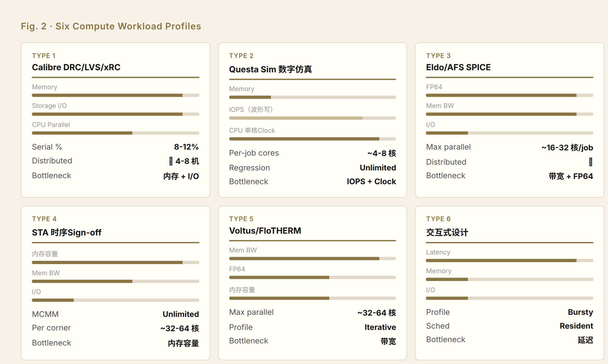Click the Memory bar in the 交互式设计 card
Viewport: 608px width, 364px height.
[510, 279]
